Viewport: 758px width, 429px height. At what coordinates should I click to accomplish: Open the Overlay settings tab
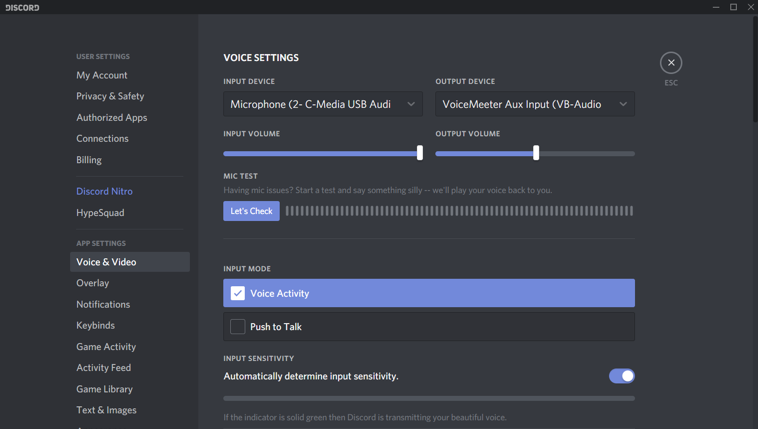pyautogui.click(x=93, y=283)
